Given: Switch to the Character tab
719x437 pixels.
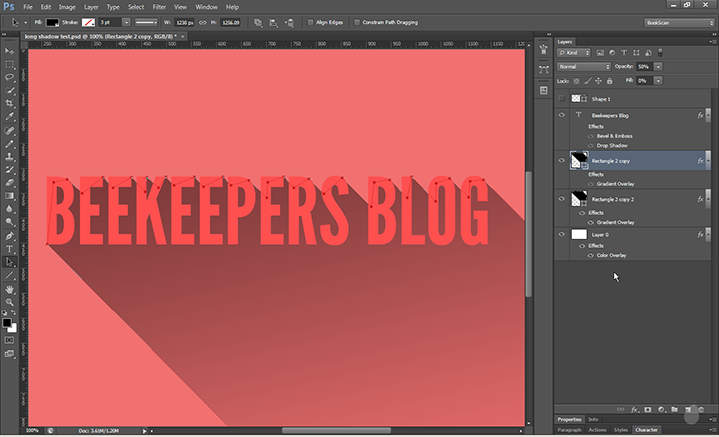Looking at the screenshot, I should coord(646,430).
